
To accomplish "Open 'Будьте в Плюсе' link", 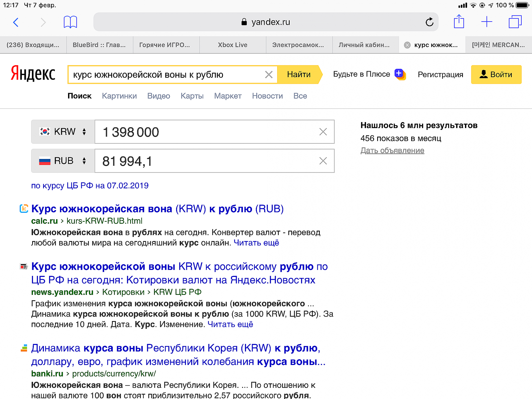I will coord(362,74).
